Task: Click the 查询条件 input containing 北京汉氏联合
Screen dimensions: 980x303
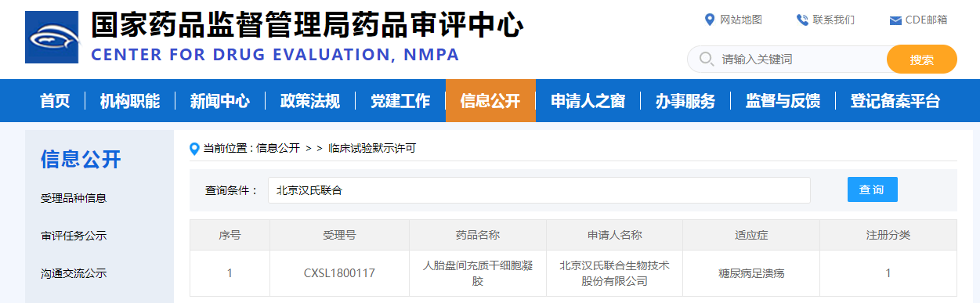Action: tap(539, 190)
